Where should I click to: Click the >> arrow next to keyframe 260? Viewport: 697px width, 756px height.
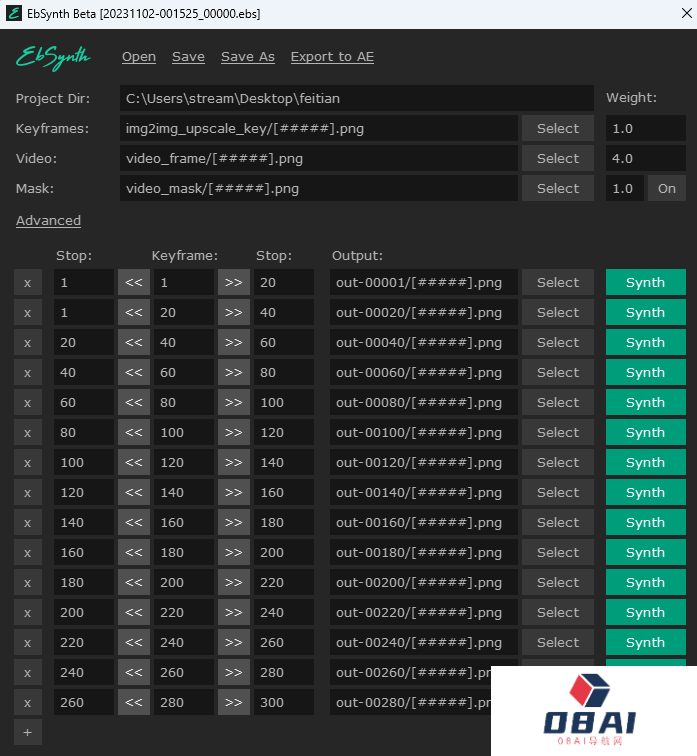coord(234,672)
